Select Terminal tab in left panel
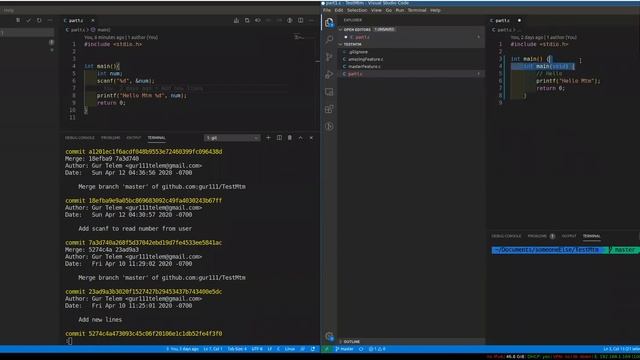This screenshot has height=360, width=640. [x=156, y=138]
